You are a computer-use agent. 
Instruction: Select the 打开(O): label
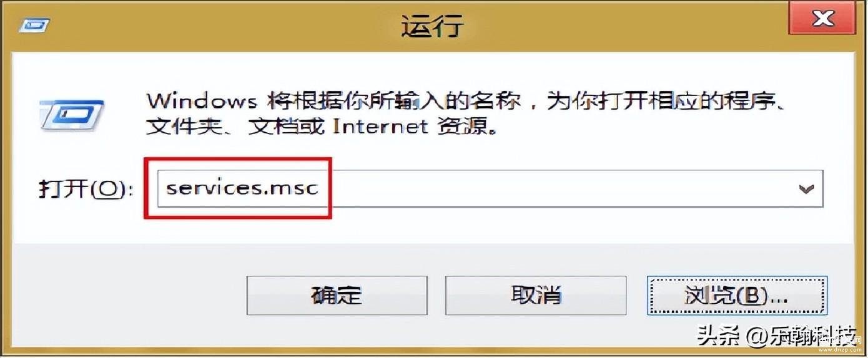[x=86, y=189]
